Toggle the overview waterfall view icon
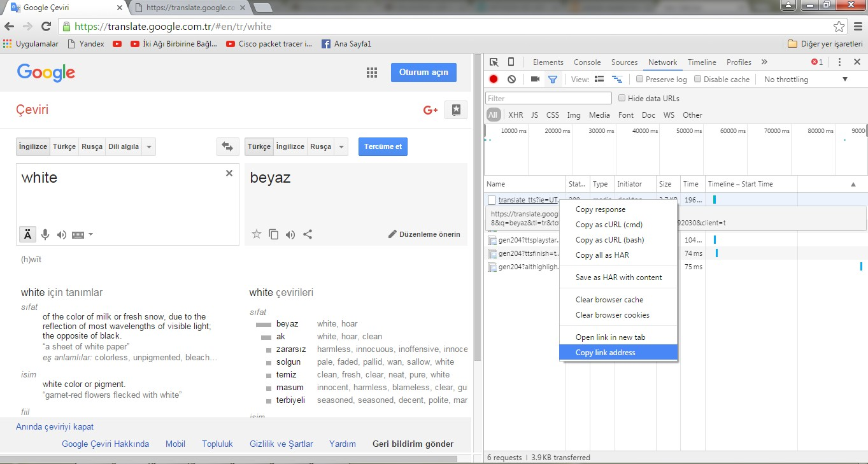The image size is (868, 464). pos(616,80)
